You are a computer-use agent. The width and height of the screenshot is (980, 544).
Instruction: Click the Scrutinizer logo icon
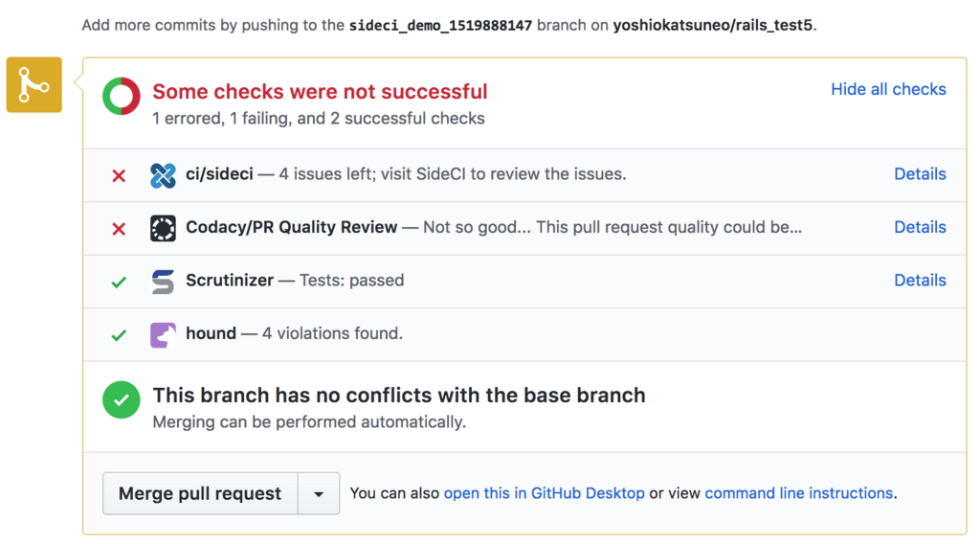coord(163,282)
